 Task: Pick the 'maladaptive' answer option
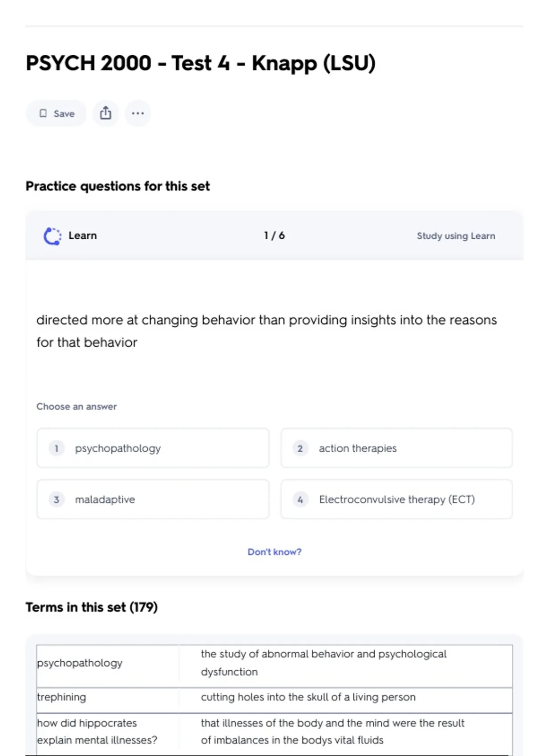click(105, 499)
